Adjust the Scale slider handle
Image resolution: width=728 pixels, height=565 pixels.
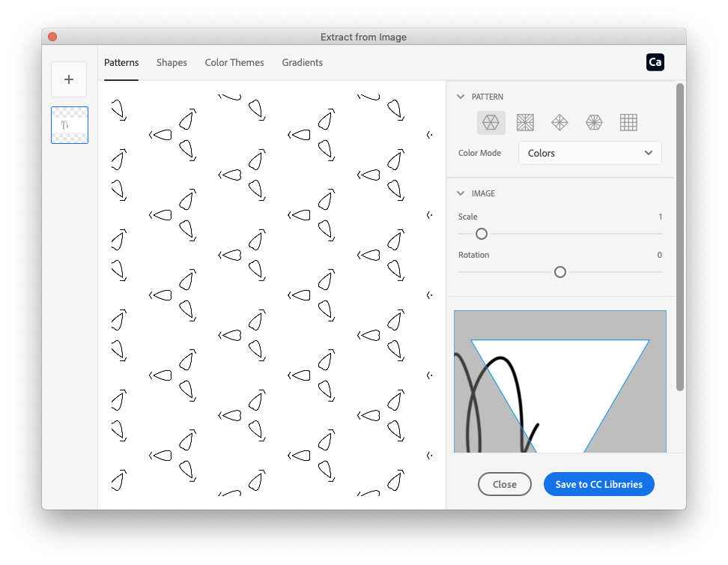click(x=481, y=234)
